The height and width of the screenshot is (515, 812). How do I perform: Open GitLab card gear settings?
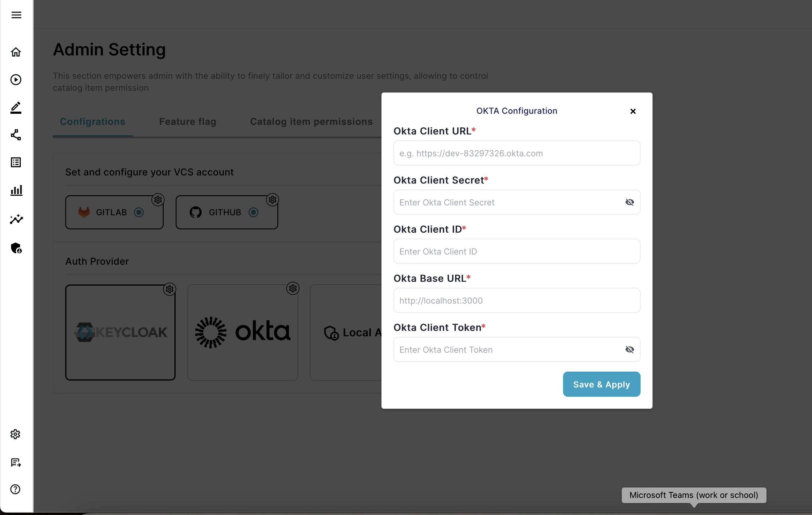click(x=158, y=200)
